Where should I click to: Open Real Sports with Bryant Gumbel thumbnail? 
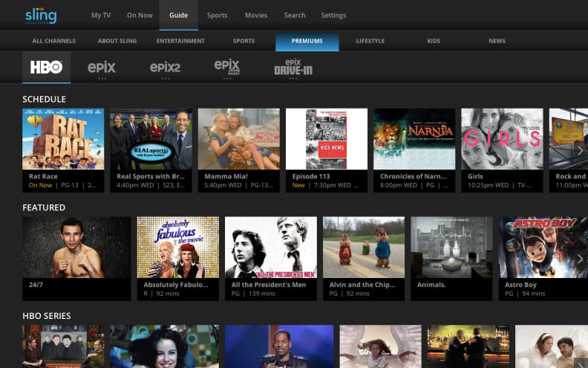151,139
